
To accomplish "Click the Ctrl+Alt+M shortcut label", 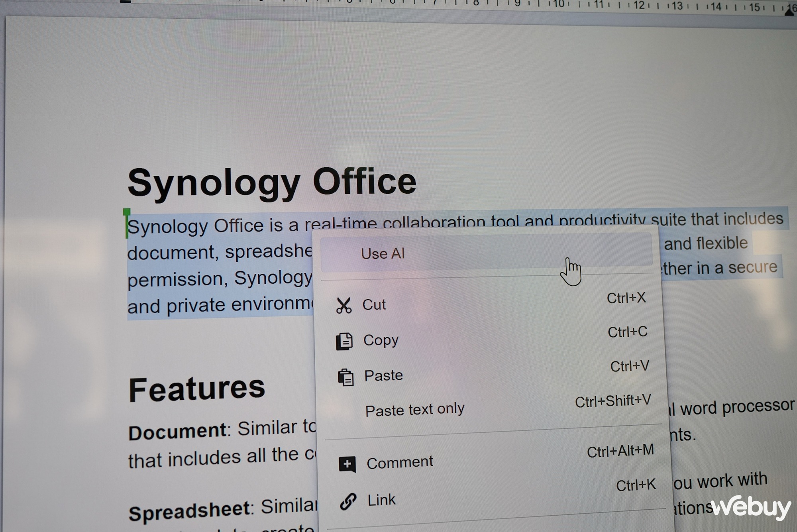I will (x=620, y=451).
